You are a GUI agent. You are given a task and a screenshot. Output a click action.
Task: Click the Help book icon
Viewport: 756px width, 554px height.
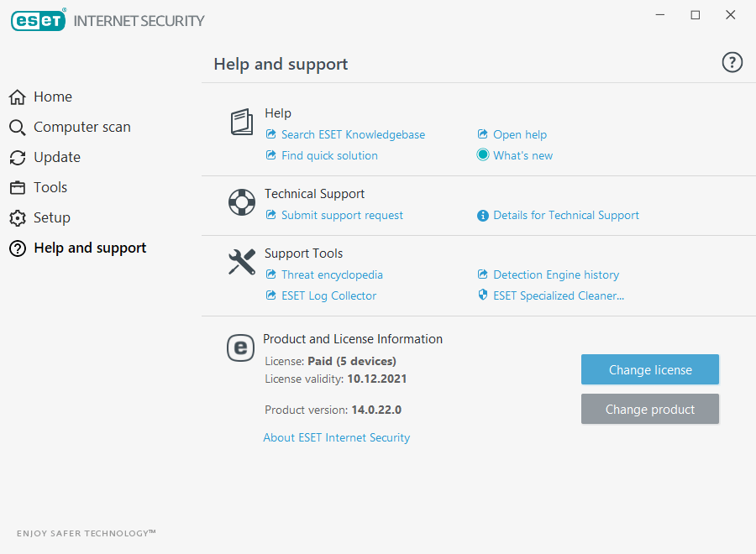coord(242,122)
